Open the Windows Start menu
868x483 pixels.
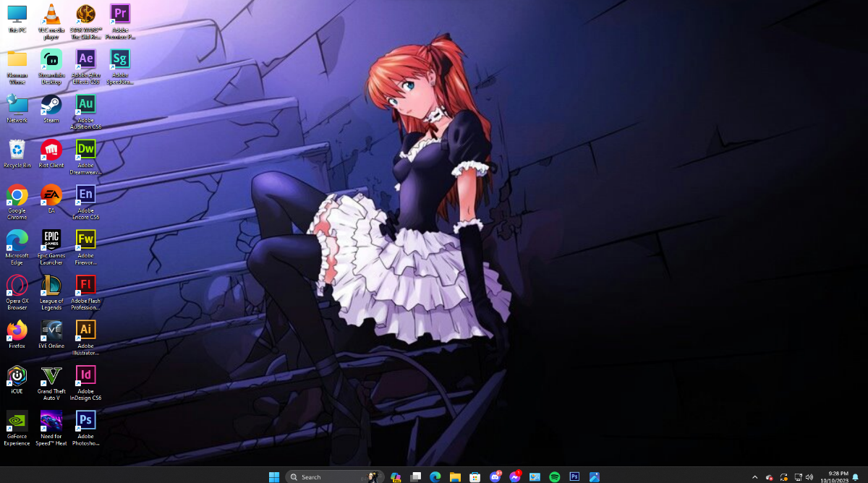coord(274,477)
